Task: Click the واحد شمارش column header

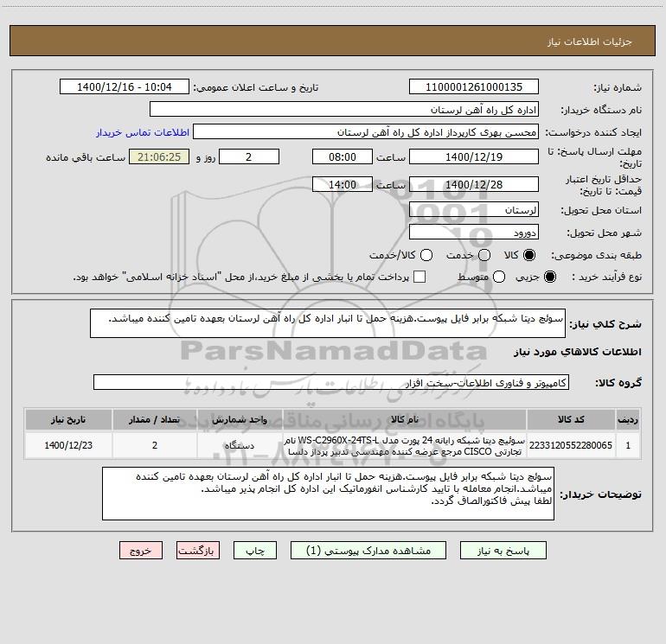Action: 240,419
